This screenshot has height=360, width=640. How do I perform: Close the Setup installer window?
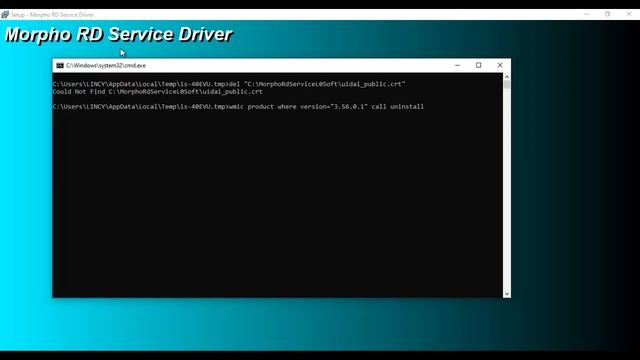629,14
